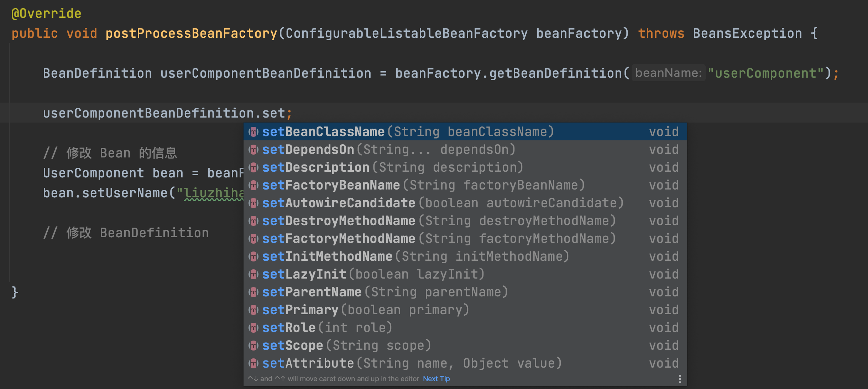Click void return type in setAttribute row

point(664,363)
